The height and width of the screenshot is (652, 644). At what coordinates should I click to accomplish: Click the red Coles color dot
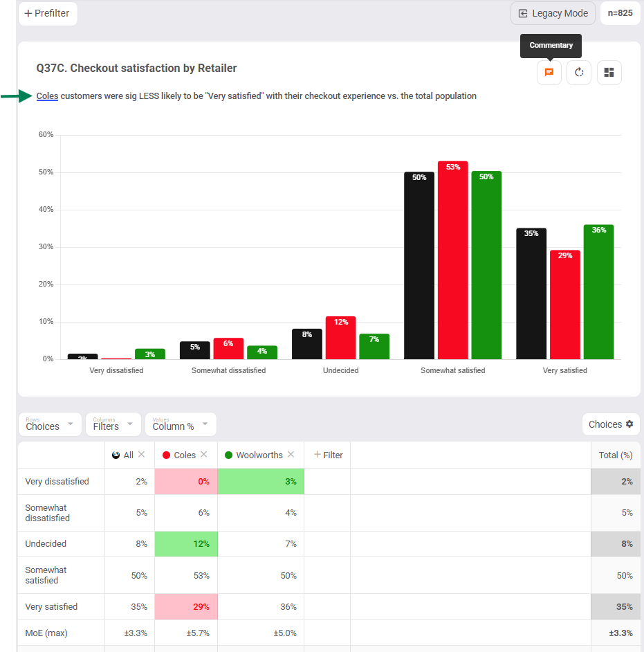click(166, 455)
